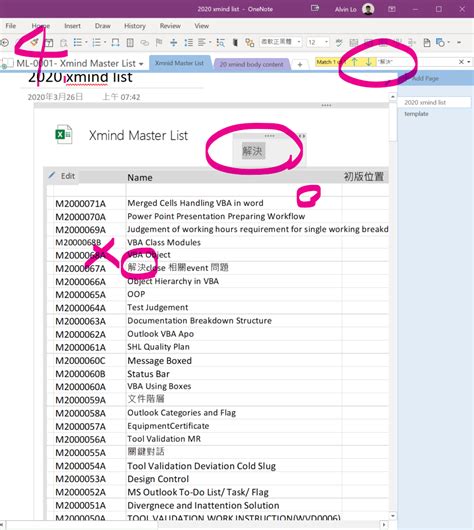
Task: Open the View ribbon tab
Action: [x=202, y=26]
